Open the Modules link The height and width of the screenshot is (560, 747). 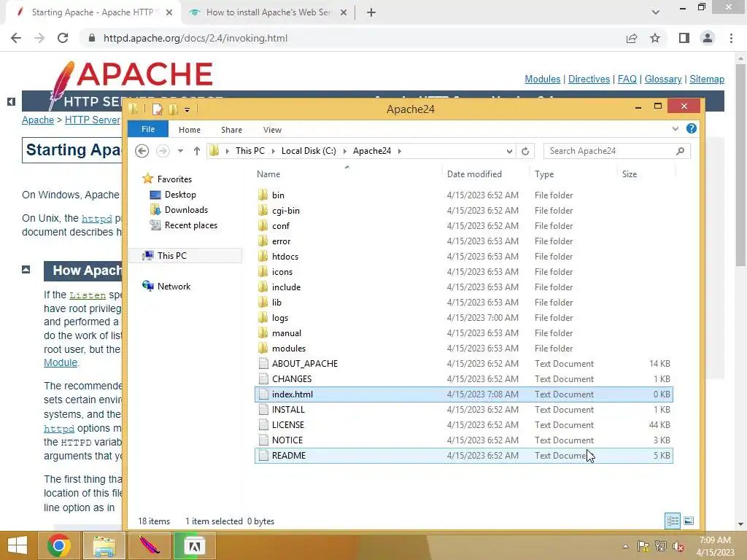(x=542, y=79)
